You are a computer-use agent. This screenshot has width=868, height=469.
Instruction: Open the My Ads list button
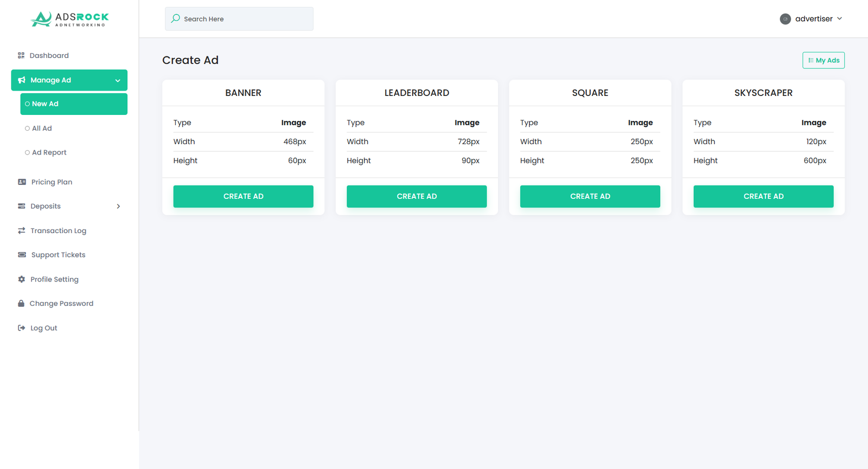(x=823, y=60)
